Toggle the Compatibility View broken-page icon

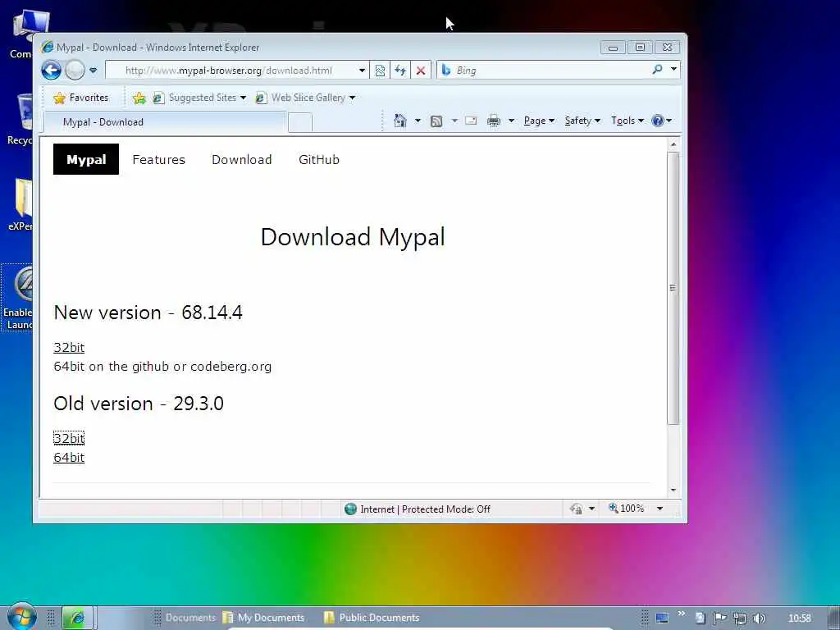point(380,71)
